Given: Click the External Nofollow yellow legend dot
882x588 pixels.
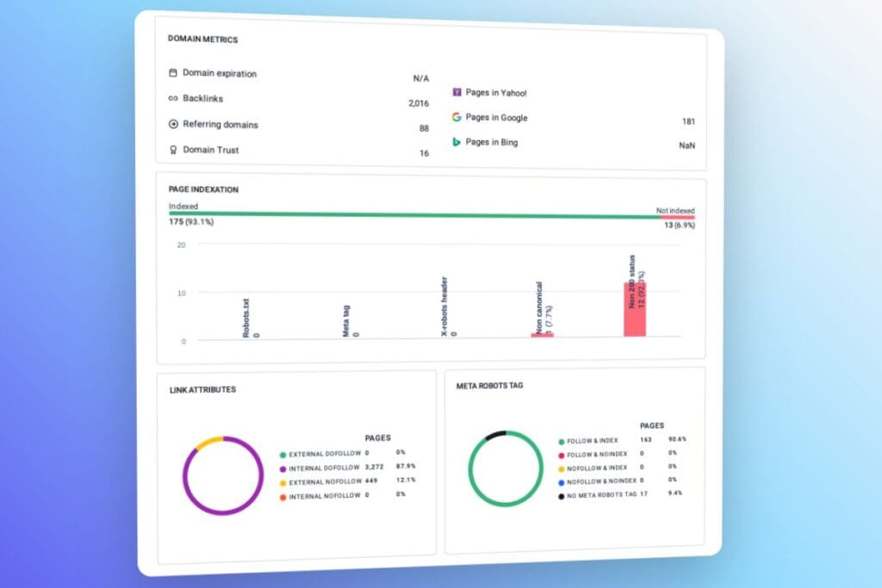Looking at the screenshot, I should coord(283,480).
